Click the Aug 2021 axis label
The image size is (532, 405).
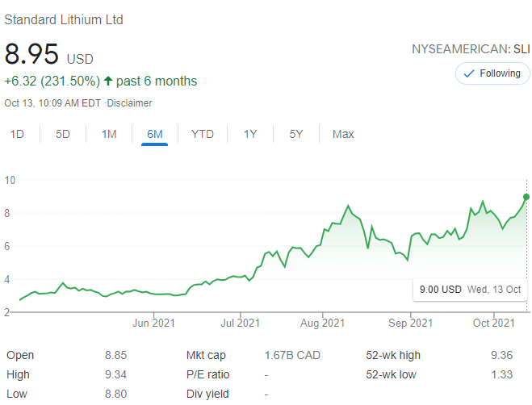(x=322, y=323)
